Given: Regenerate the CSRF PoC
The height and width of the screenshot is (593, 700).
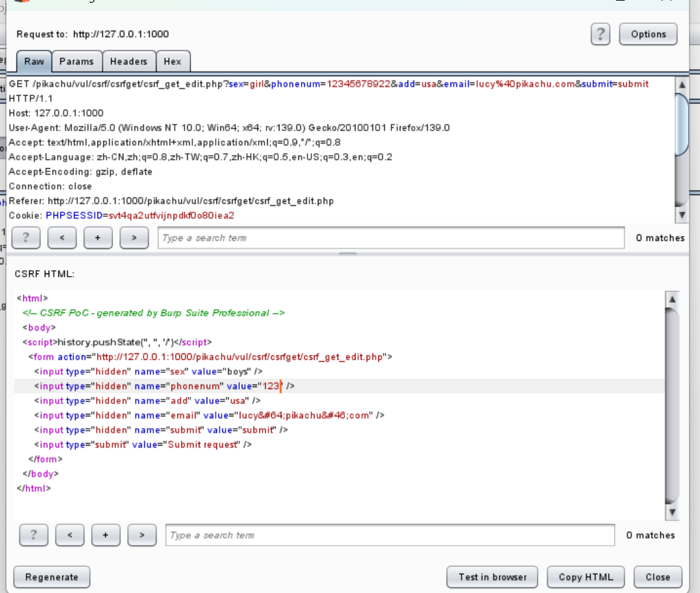Looking at the screenshot, I should point(52,577).
